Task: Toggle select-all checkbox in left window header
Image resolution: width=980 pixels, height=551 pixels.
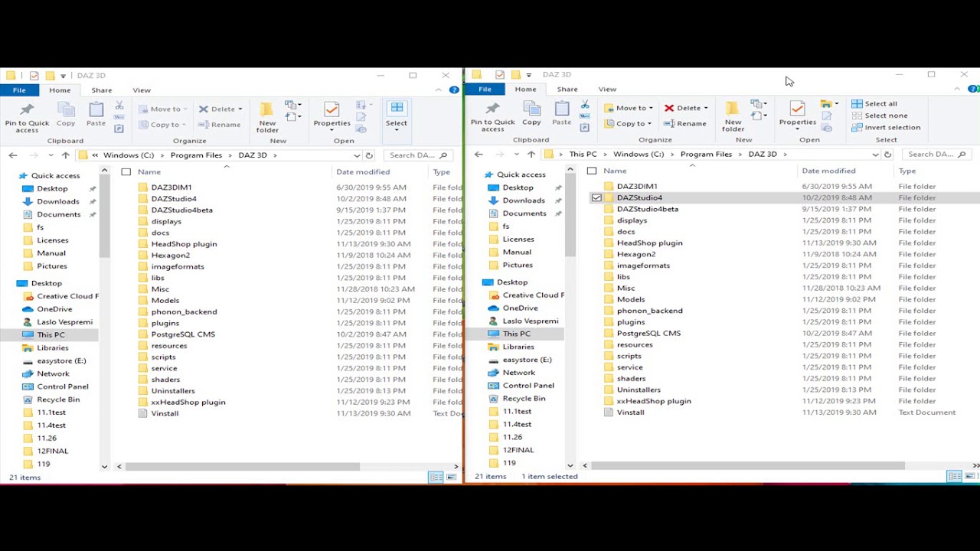Action: pyautogui.click(x=126, y=172)
